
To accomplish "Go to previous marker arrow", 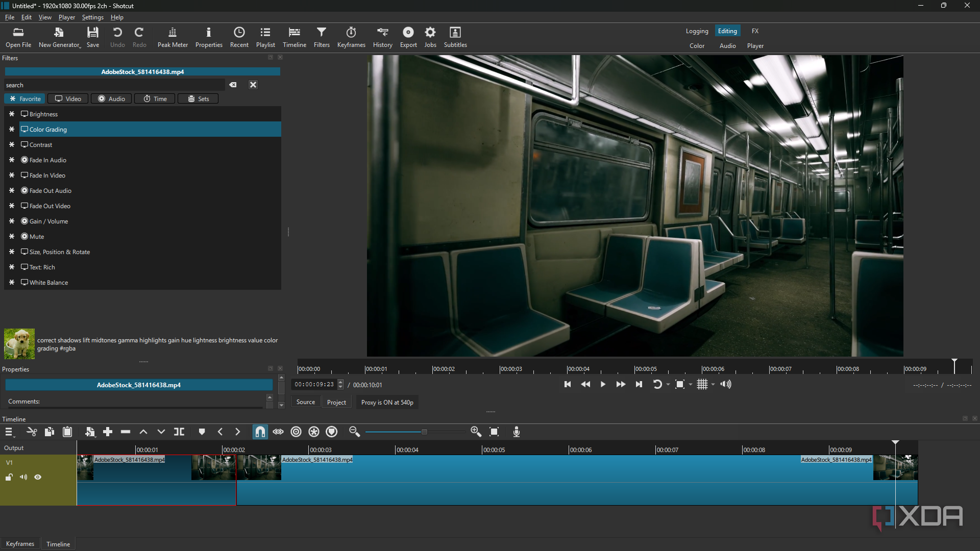I will pyautogui.click(x=220, y=432).
